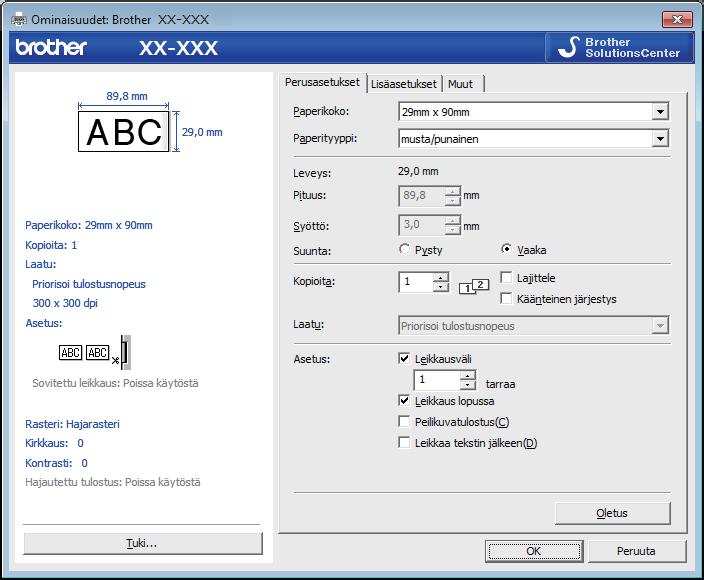Click the Peruuta button

click(x=636, y=551)
